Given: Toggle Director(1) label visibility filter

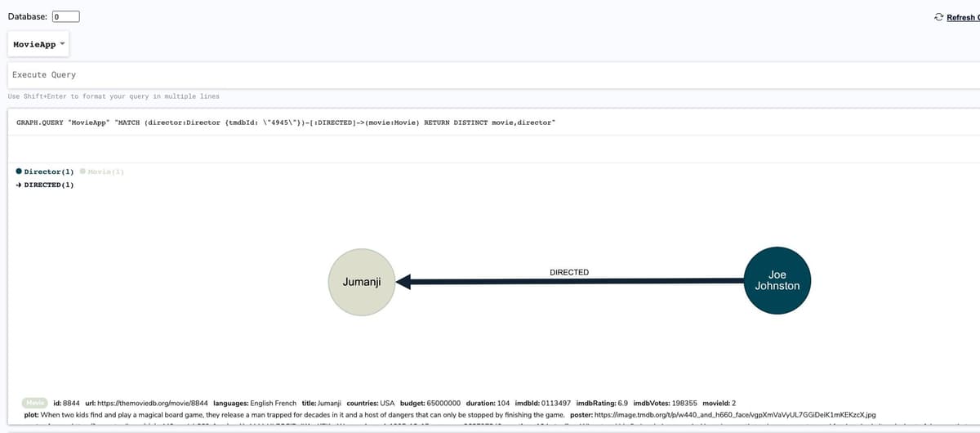Looking at the screenshot, I should (x=49, y=172).
